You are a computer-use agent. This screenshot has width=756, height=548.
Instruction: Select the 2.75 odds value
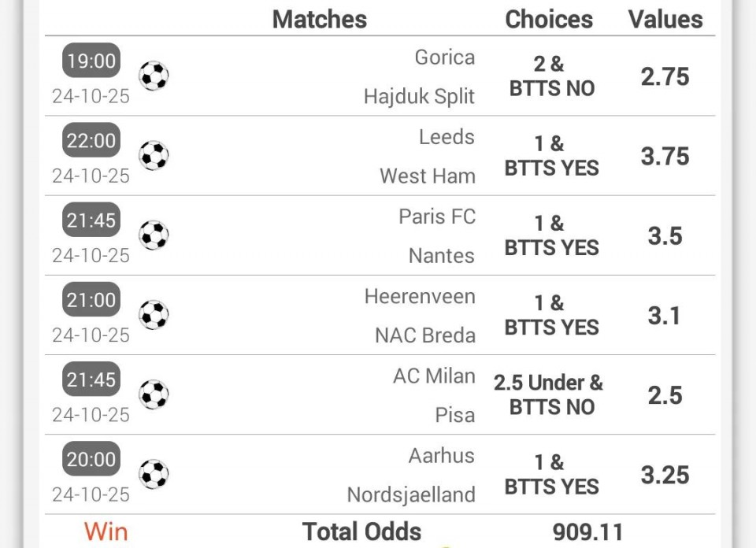pos(665,76)
